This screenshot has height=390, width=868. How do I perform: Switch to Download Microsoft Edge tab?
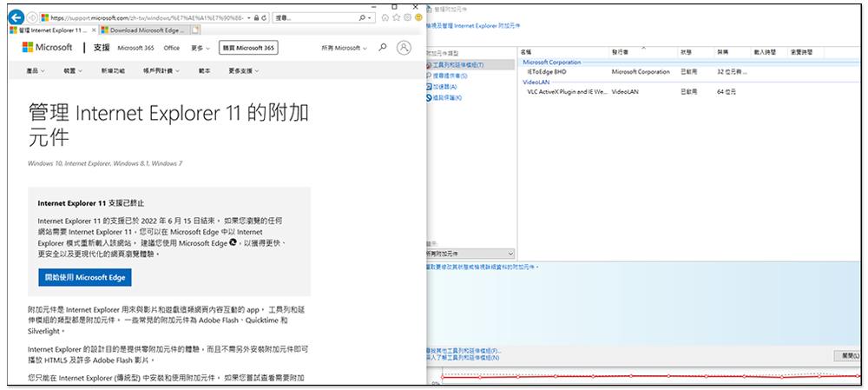[x=145, y=30]
